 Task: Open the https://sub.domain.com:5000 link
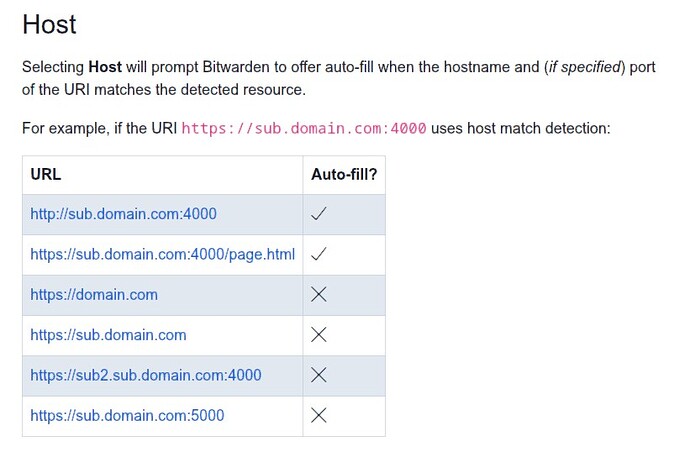[x=127, y=415]
